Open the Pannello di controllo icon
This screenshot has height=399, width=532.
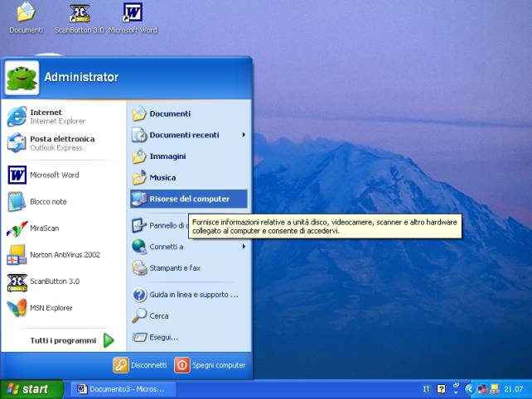click(x=139, y=225)
